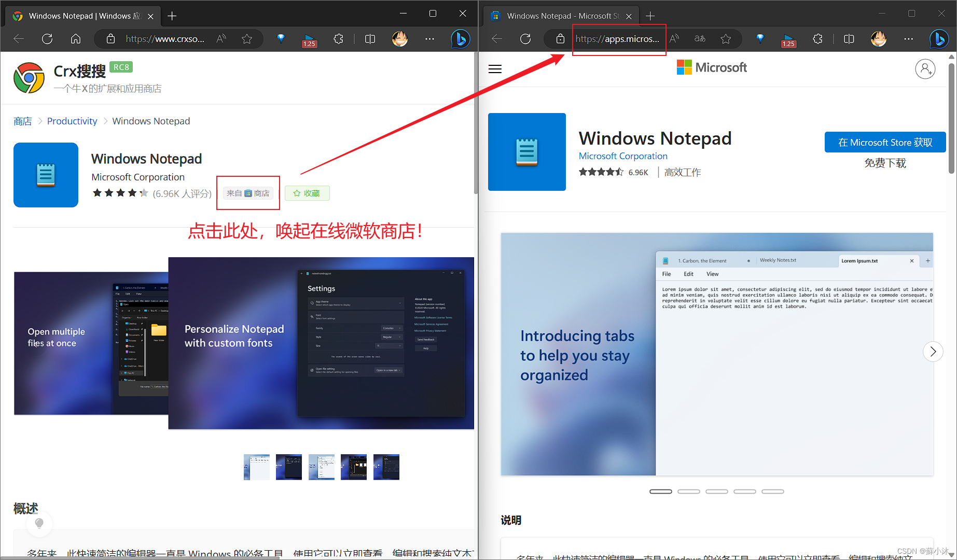Click the sign-in account icon on Microsoft page
957x560 pixels.
pos(925,69)
